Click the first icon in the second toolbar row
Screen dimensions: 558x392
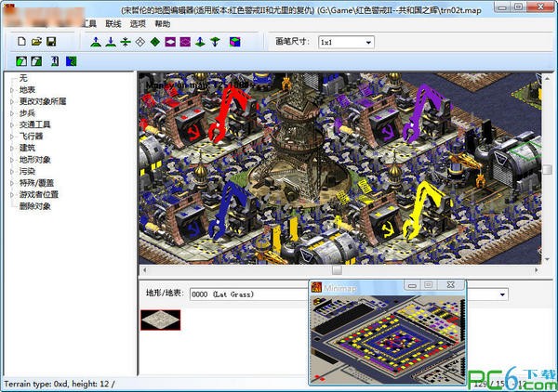coord(21,61)
